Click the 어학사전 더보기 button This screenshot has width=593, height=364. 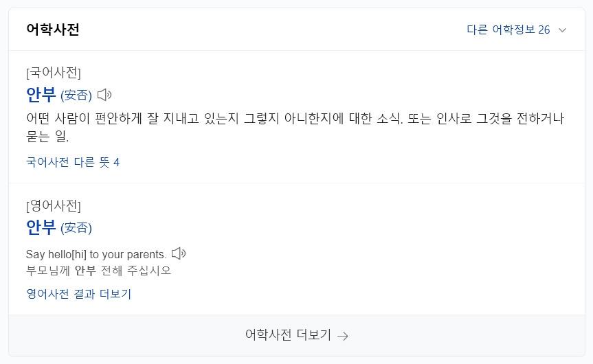tap(289, 335)
